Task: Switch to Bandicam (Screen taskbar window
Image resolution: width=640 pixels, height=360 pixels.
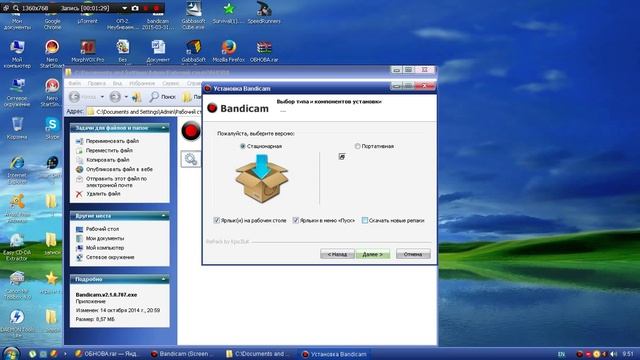Action: coord(182,354)
